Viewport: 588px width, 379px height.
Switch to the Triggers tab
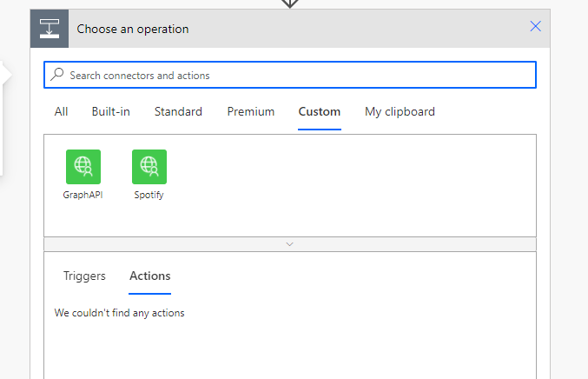tap(84, 276)
